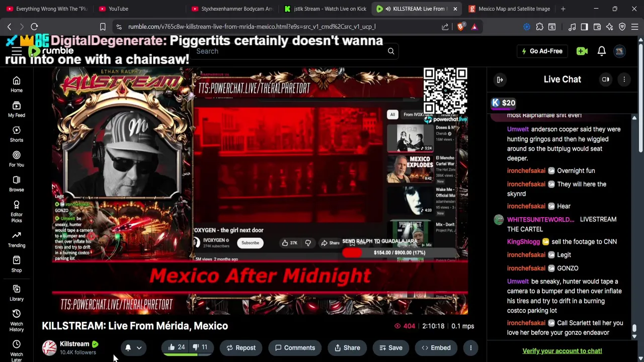
Task: Toggle the bookmark icon in the address bar
Action: (103, 27)
